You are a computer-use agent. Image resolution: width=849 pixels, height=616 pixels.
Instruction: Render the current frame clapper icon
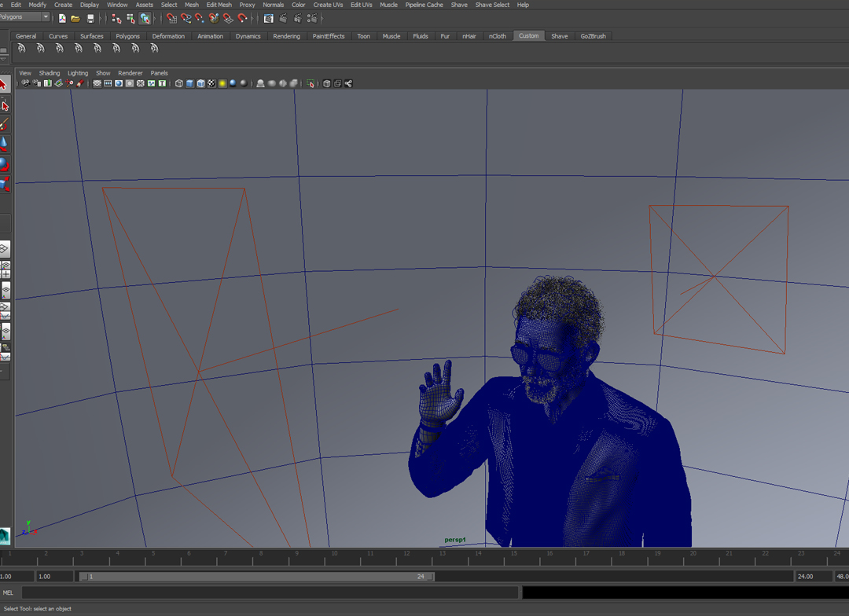pyautogui.click(x=283, y=18)
